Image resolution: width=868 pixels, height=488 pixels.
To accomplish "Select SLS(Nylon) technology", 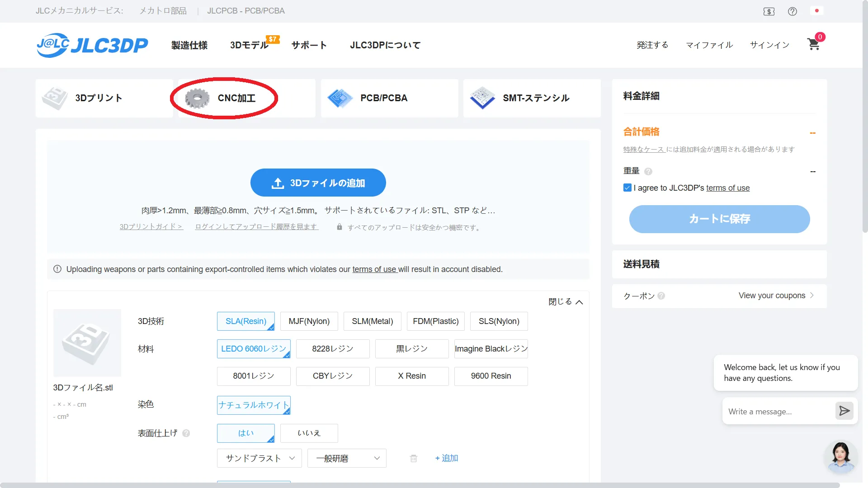I will pyautogui.click(x=499, y=321).
